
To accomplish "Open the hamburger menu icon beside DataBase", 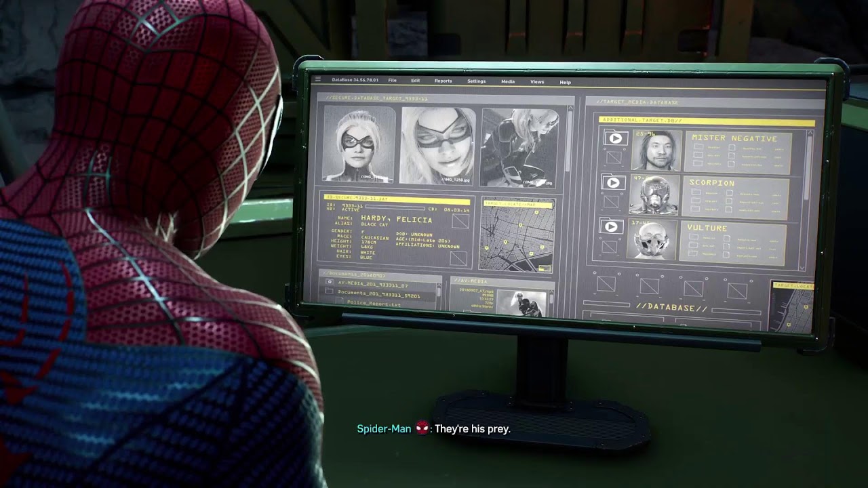I will click(317, 79).
